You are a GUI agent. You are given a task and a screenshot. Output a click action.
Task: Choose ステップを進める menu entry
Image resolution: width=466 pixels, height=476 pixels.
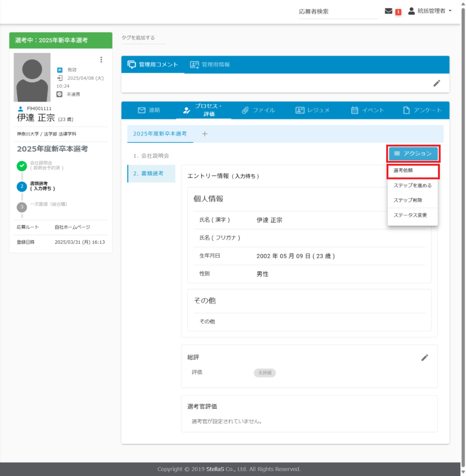click(x=412, y=185)
